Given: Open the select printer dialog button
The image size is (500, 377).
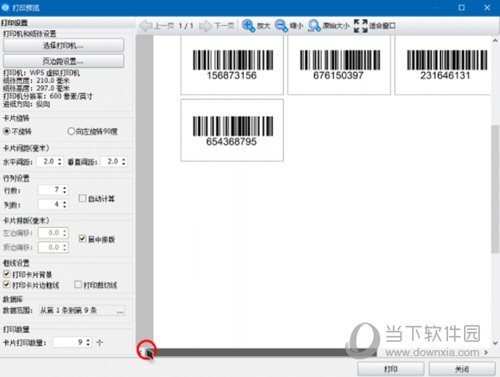Looking at the screenshot, I should (x=63, y=45).
